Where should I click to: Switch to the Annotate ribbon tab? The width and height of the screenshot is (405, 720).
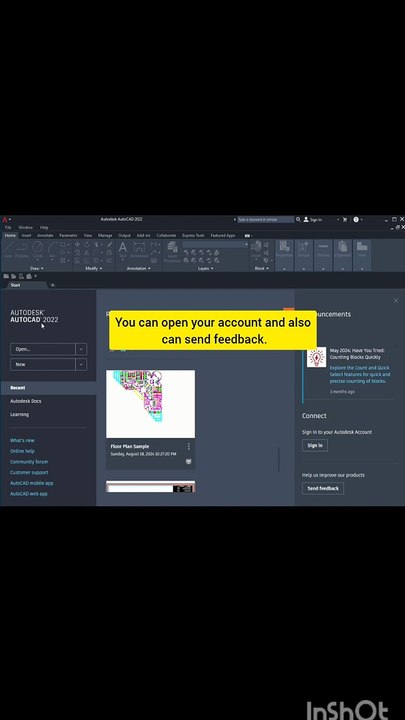(x=45, y=236)
